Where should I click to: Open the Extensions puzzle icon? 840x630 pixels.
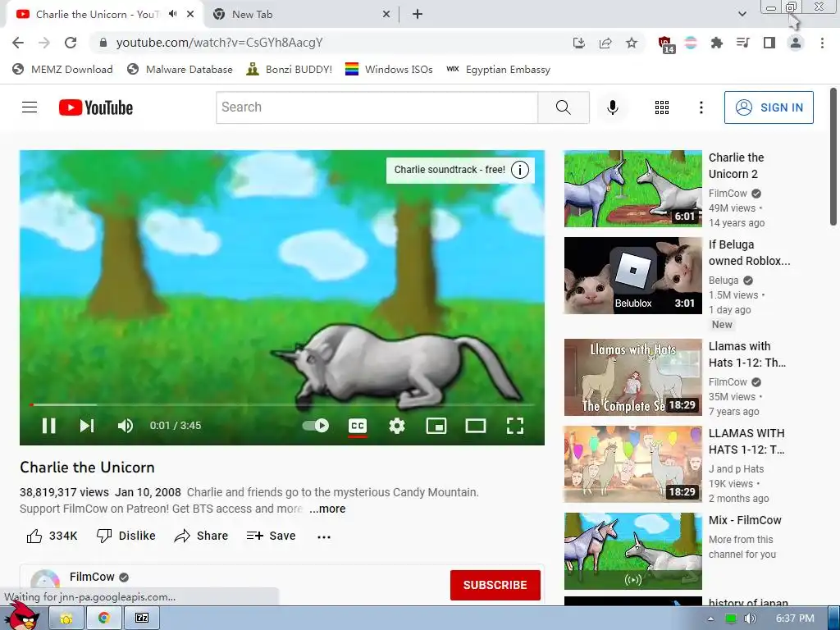point(716,43)
